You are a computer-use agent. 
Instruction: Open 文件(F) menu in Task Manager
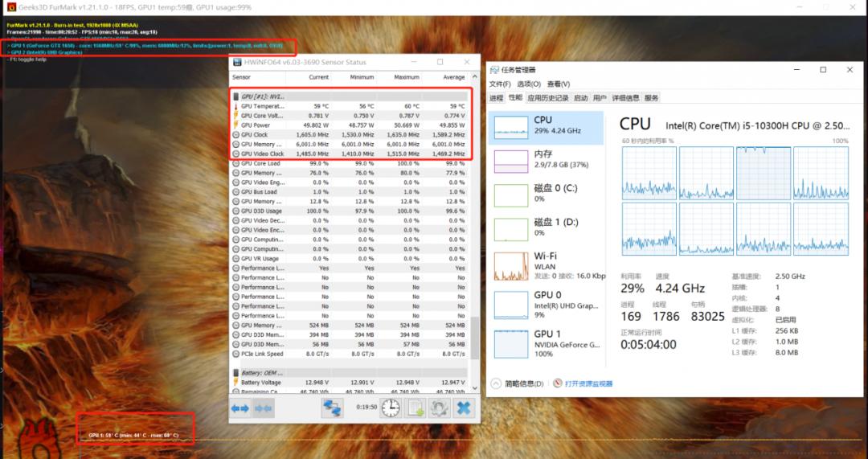click(500, 84)
